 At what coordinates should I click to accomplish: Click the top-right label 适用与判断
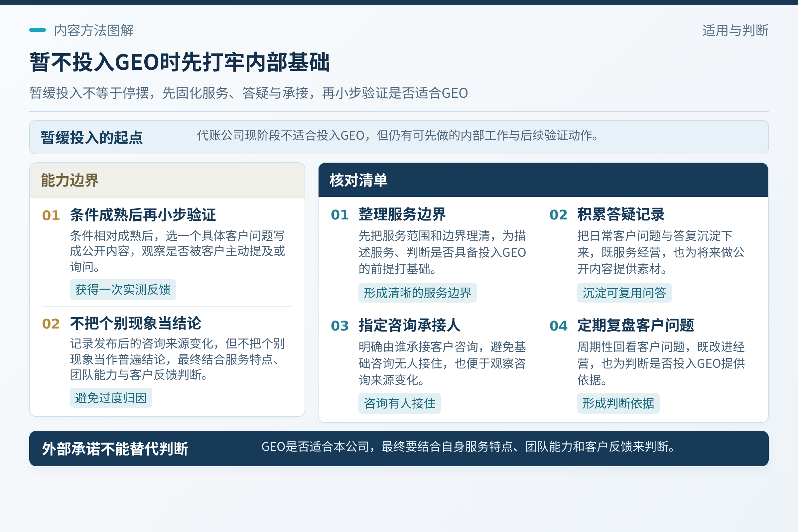[735, 31]
